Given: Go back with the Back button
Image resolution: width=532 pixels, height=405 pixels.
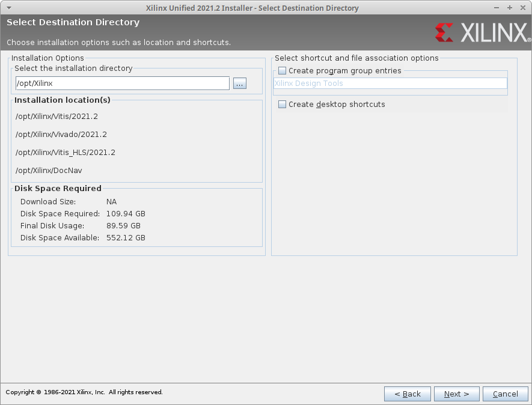Looking at the screenshot, I should (x=408, y=394).
